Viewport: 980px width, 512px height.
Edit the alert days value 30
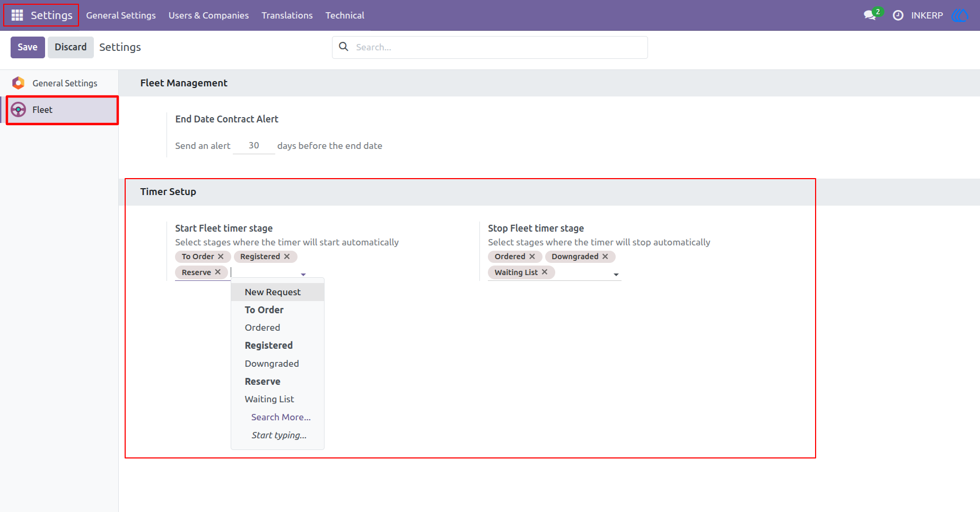254,145
